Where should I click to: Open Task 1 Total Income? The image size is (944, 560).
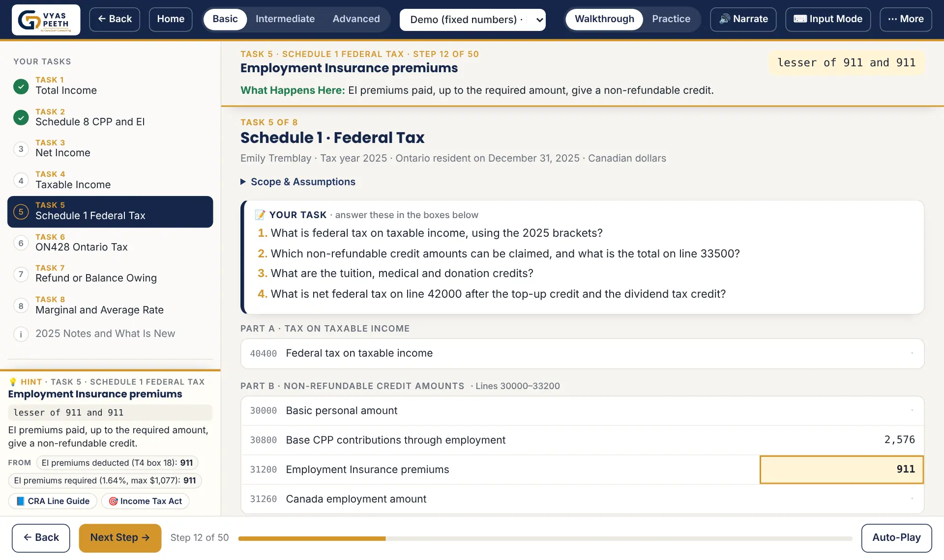[x=110, y=86]
